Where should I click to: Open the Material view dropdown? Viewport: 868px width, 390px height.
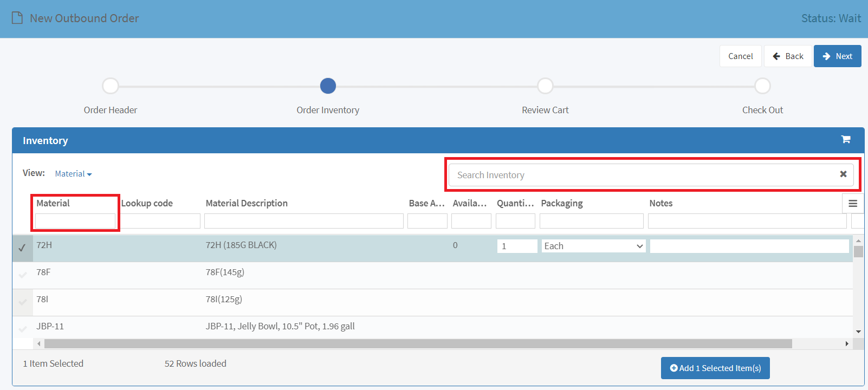tap(73, 174)
